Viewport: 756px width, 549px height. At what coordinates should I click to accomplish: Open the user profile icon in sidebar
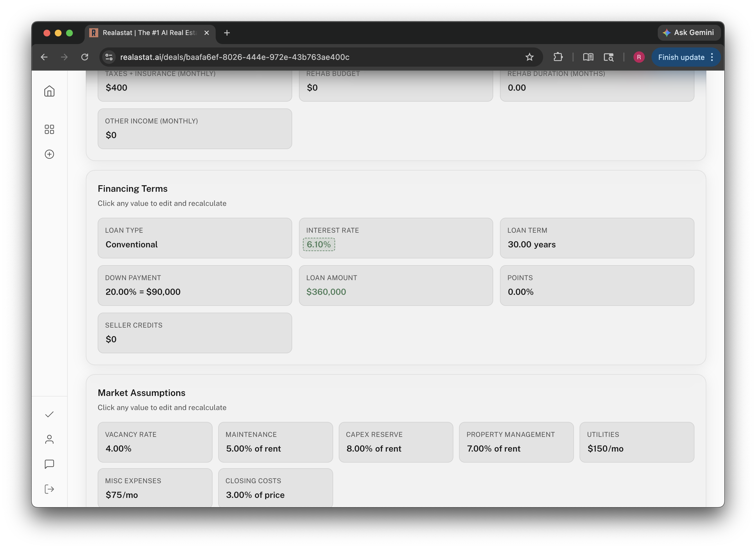pyautogui.click(x=49, y=439)
